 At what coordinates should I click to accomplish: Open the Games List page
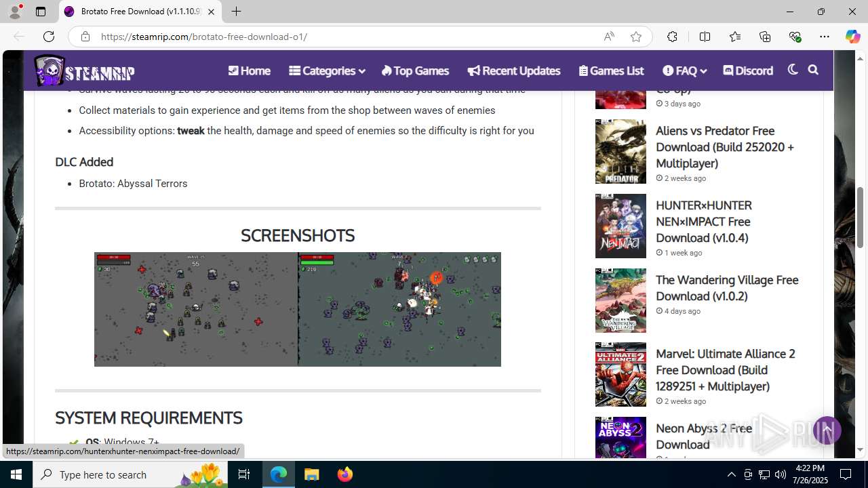tap(611, 70)
